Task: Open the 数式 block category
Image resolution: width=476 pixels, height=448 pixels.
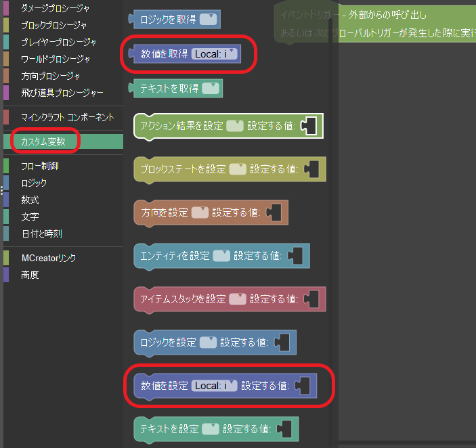Action: [30, 200]
